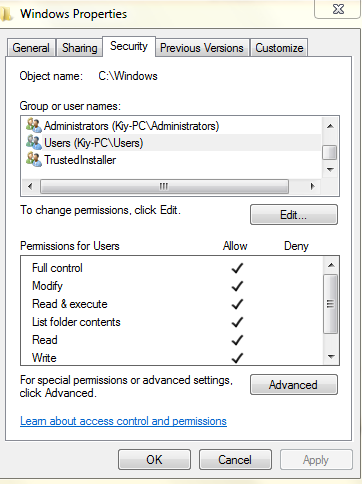The height and width of the screenshot is (484, 362).
Task: Confirm with the OK button
Action: pyautogui.click(x=154, y=460)
